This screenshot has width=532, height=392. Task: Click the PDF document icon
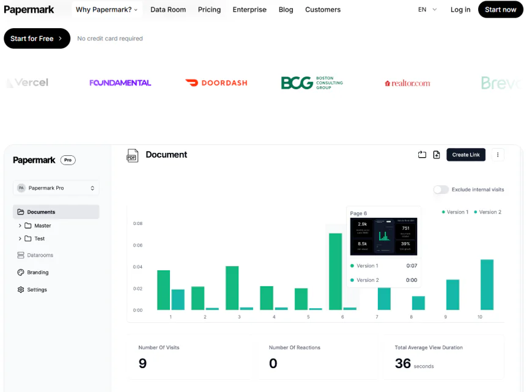tap(132, 155)
